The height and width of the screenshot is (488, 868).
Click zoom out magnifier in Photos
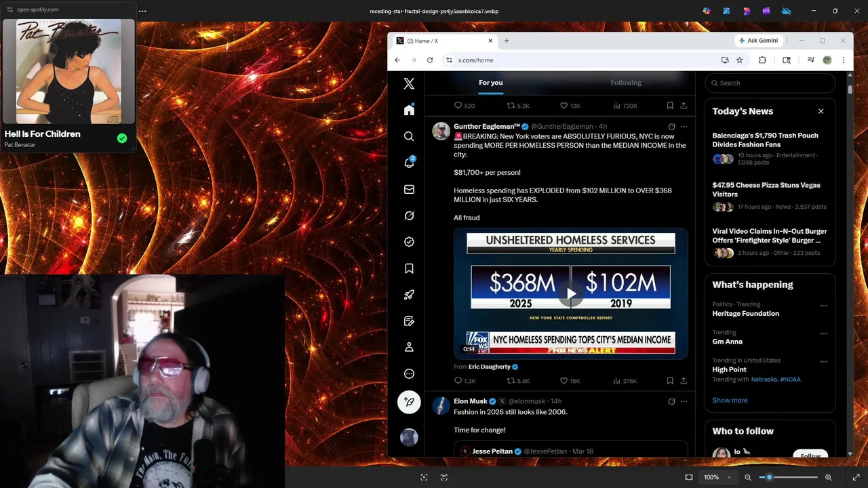coord(748,477)
